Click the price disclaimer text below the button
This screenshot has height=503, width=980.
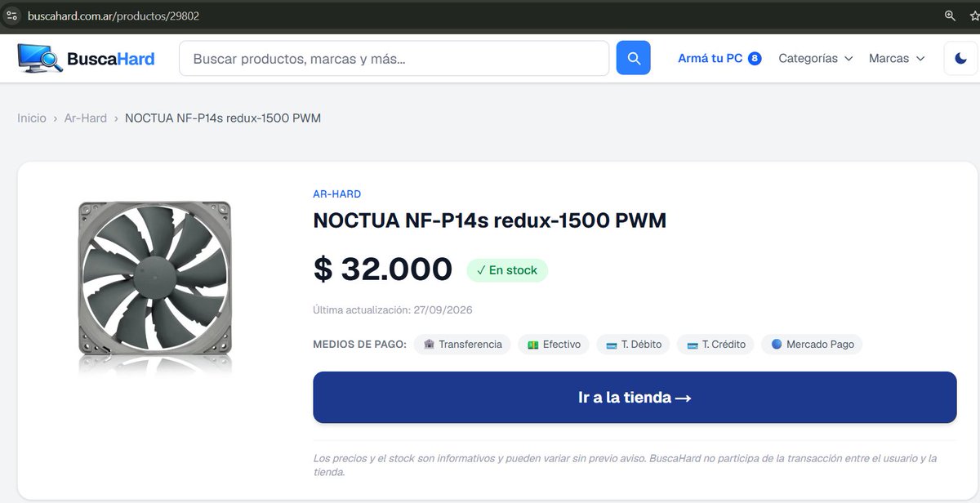(625, 465)
